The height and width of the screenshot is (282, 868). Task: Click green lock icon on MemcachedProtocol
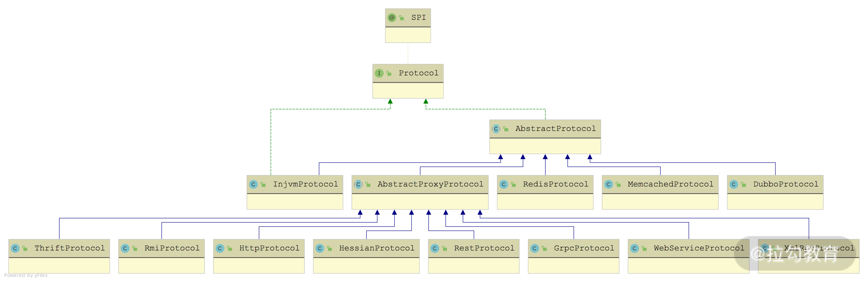click(x=618, y=184)
